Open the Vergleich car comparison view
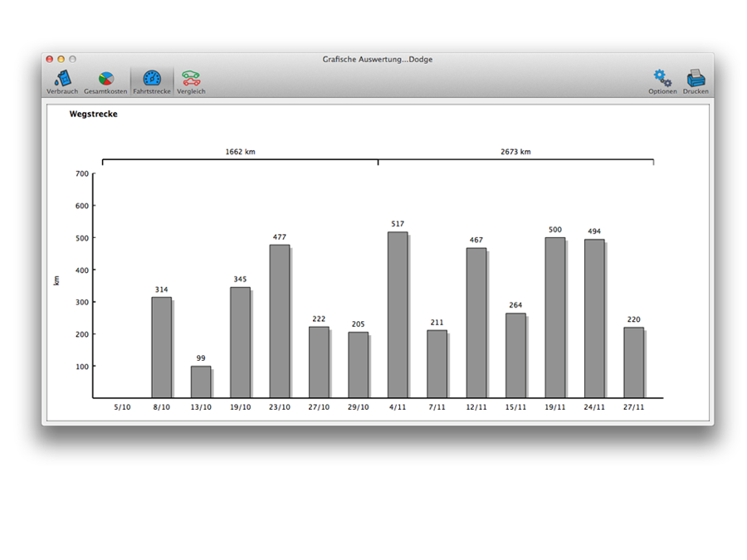The image size is (747, 560). pos(191,81)
